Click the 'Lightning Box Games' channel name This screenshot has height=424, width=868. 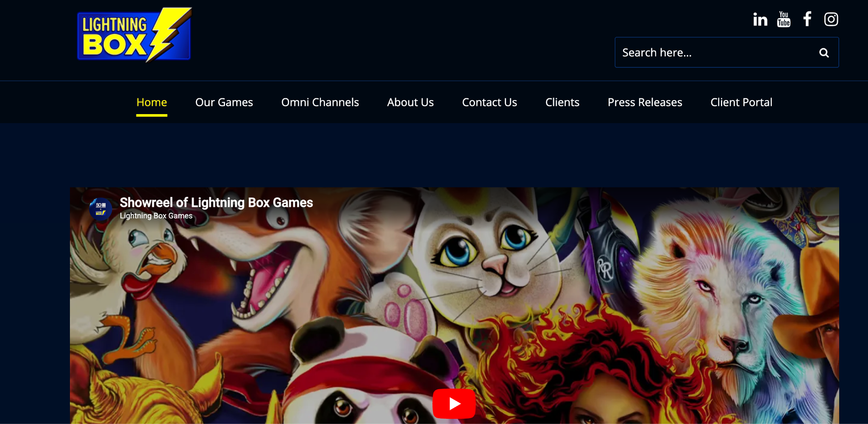pyautogui.click(x=156, y=216)
